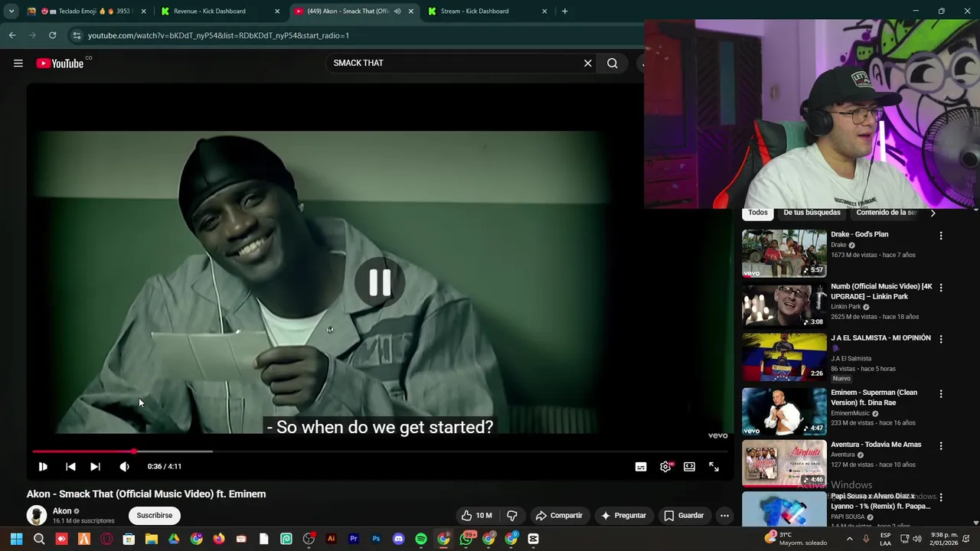Image resolution: width=980 pixels, height=551 pixels.
Task: Mute the video volume
Action: click(124, 466)
